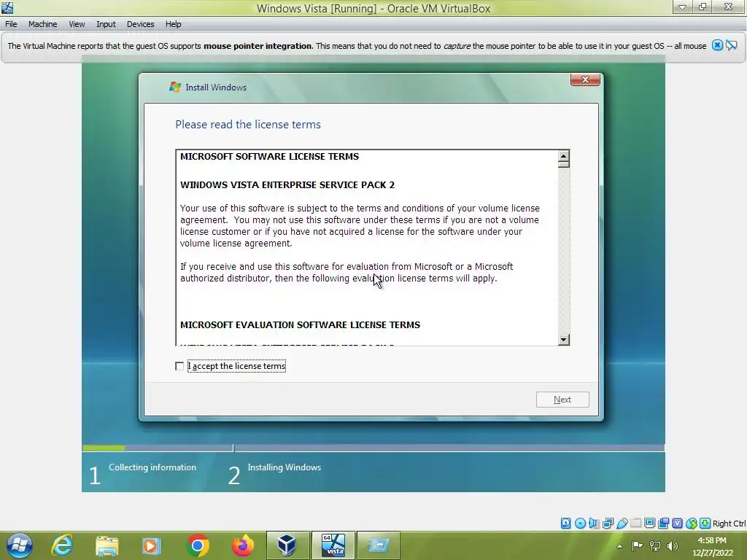Image resolution: width=747 pixels, height=560 pixels.
Task: Launch Google Chrome from the taskbar
Action: [197, 545]
